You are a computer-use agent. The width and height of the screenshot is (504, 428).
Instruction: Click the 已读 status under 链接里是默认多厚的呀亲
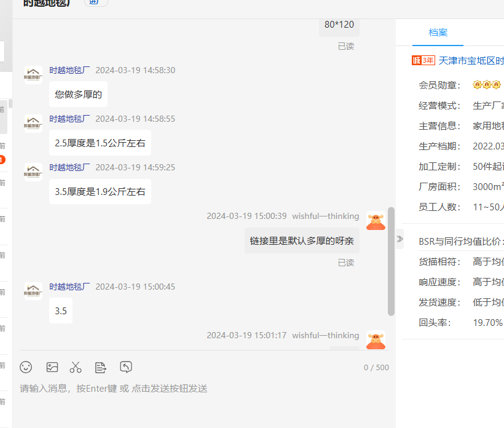(346, 263)
